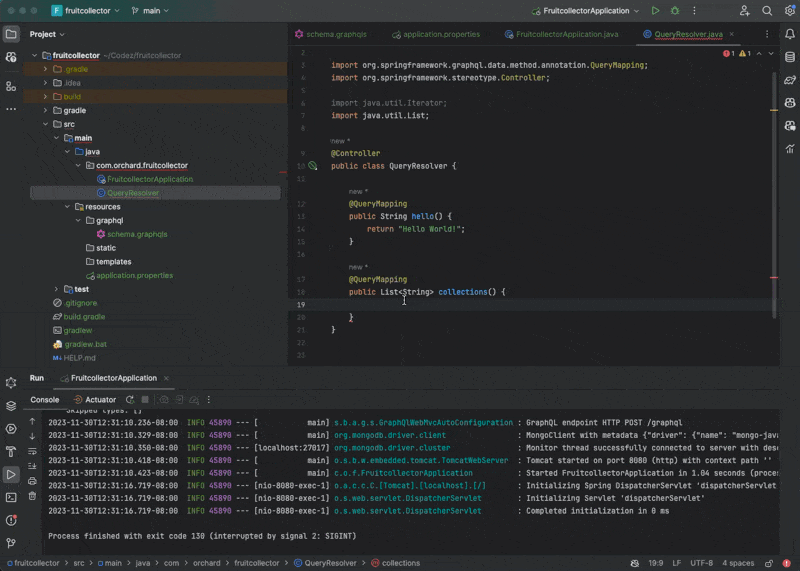The image size is (800, 571).
Task: Open the Terminal tool window icon
Action: tap(11, 498)
